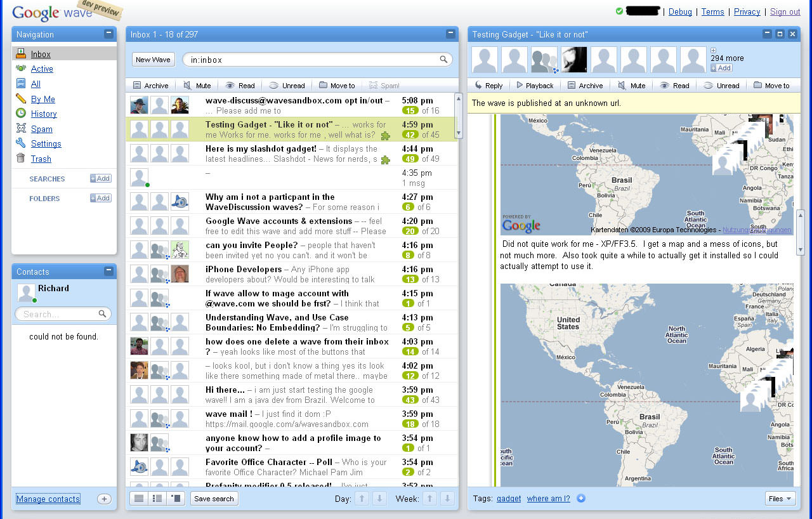The image size is (812, 519).
Task: Open the Spam folder
Action: point(42,129)
